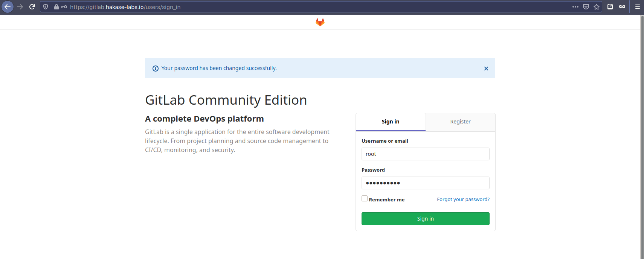The height and width of the screenshot is (259, 644).
Task: Click the 'Password' field label
Action: pyautogui.click(x=373, y=170)
